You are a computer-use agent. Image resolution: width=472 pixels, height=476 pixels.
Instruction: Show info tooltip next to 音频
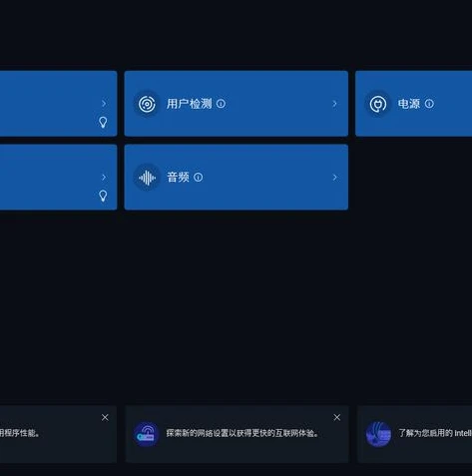tap(199, 178)
